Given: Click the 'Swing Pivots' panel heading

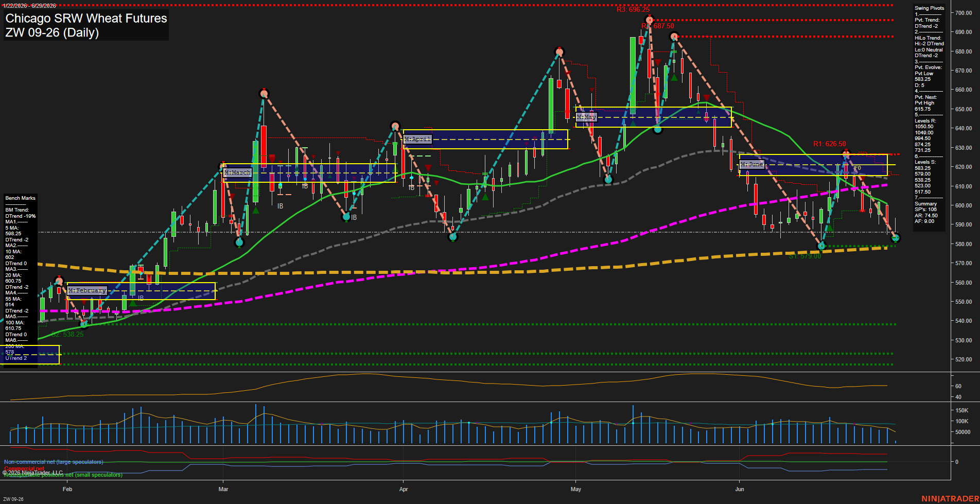Looking at the screenshot, I should tap(929, 8).
